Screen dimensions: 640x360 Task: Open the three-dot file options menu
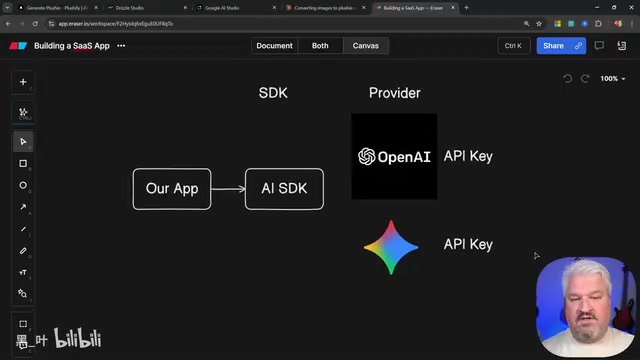(121, 46)
